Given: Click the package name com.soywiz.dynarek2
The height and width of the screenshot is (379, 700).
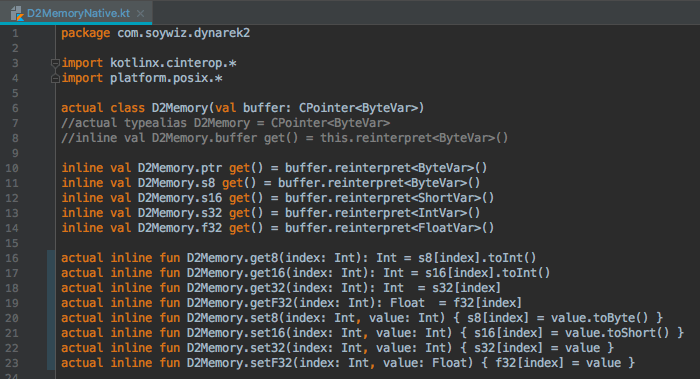Looking at the screenshot, I should (183, 33).
